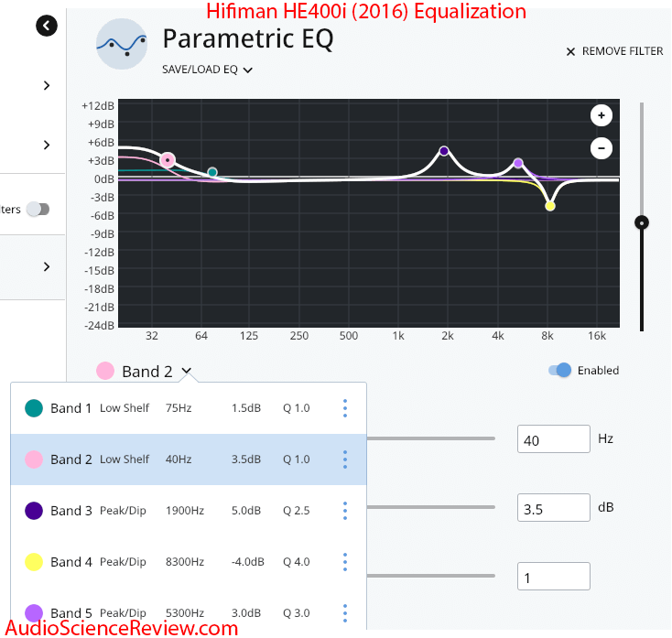Click the gain dB slider track
This screenshot has height=638, width=672.
pyautogui.click(x=431, y=507)
